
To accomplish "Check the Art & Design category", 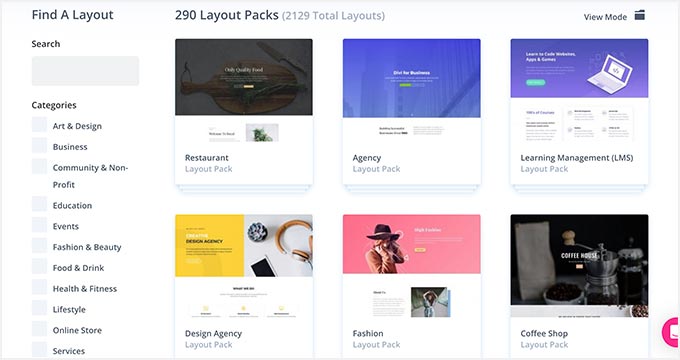I will coord(39,124).
